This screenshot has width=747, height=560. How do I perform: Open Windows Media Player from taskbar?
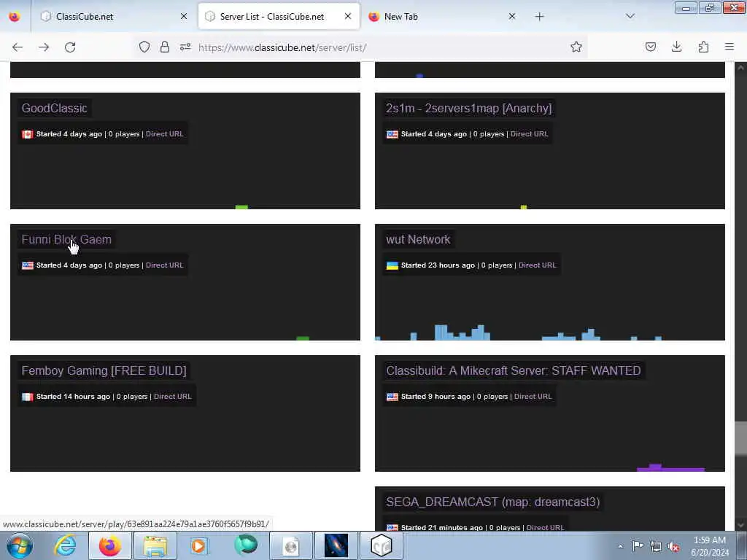[x=199, y=545]
